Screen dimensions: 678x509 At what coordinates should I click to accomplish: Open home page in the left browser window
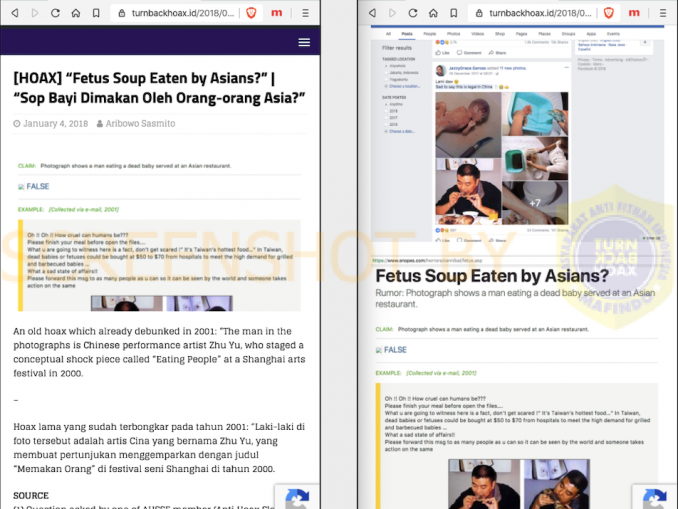point(76,13)
